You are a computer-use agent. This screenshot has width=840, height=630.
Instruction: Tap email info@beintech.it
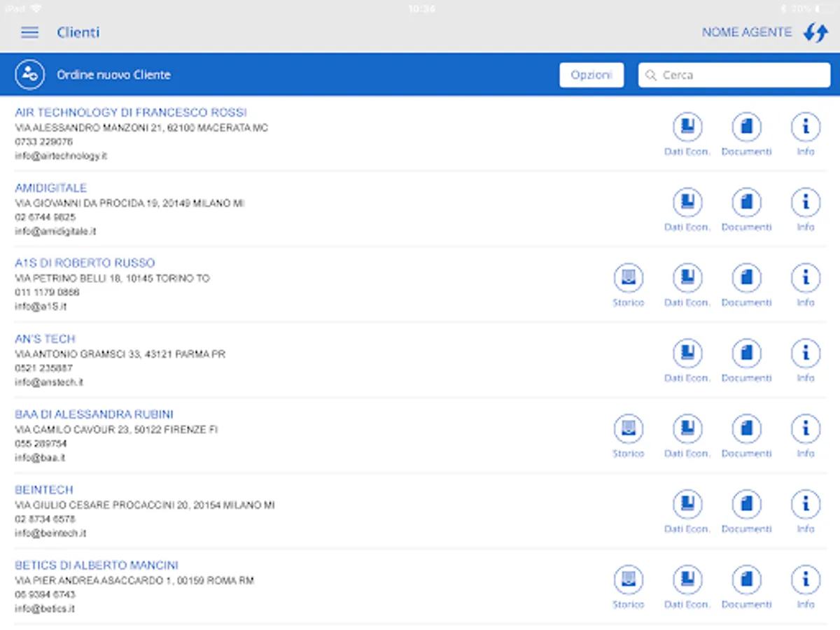pyautogui.click(x=50, y=533)
